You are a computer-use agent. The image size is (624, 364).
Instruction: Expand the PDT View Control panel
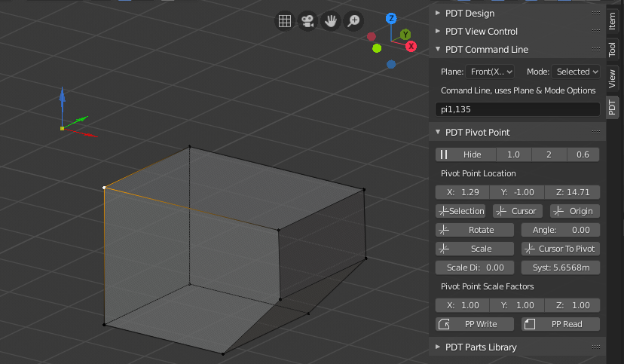(491, 32)
